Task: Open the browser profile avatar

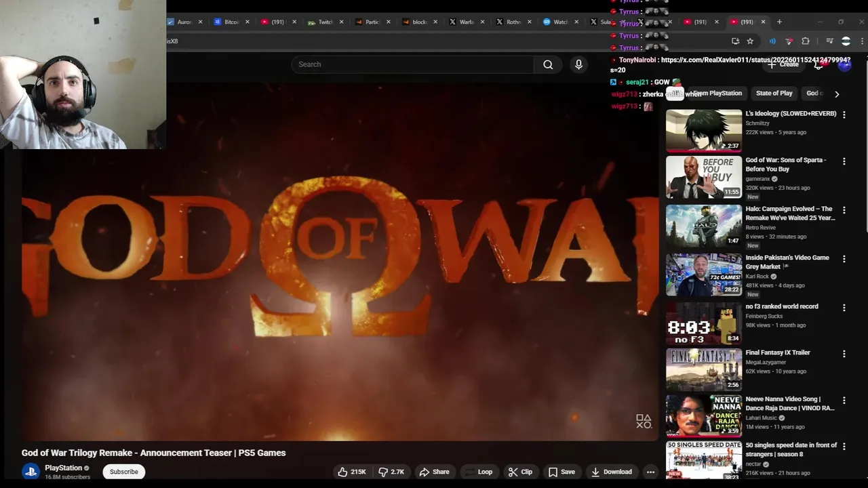Action: (846, 41)
